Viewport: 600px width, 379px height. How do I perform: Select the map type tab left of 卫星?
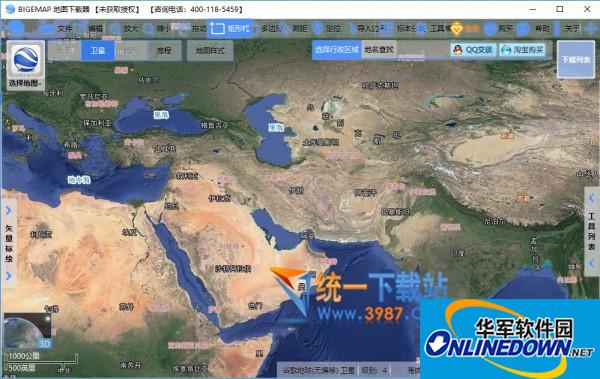click(x=64, y=51)
